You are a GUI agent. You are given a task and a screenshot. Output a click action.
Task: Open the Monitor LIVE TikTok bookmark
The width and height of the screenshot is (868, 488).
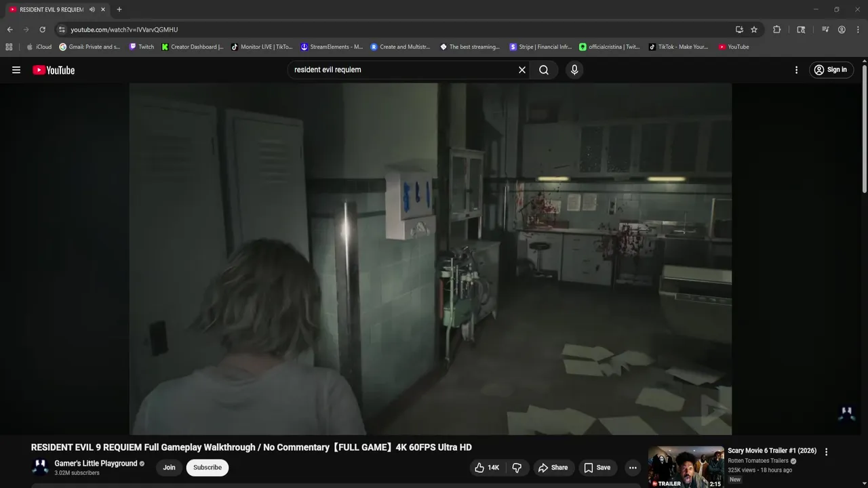pyautogui.click(x=262, y=47)
